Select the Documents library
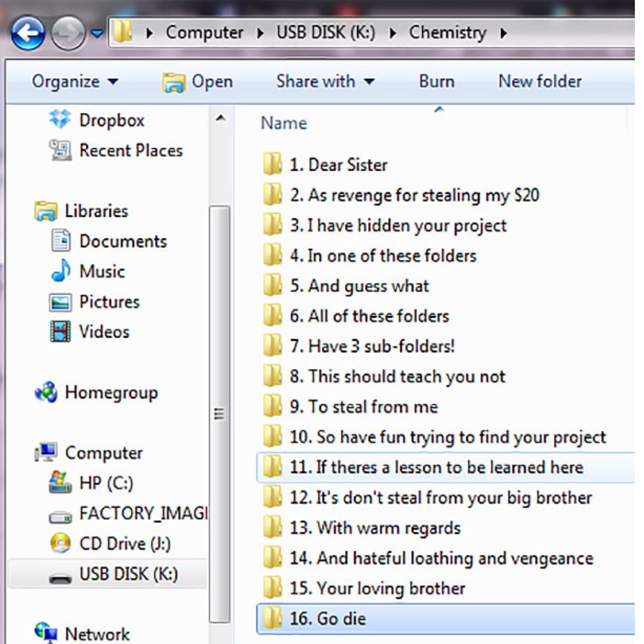Image resolution: width=644 pixels, height=644 pixels. pos(123,241)
